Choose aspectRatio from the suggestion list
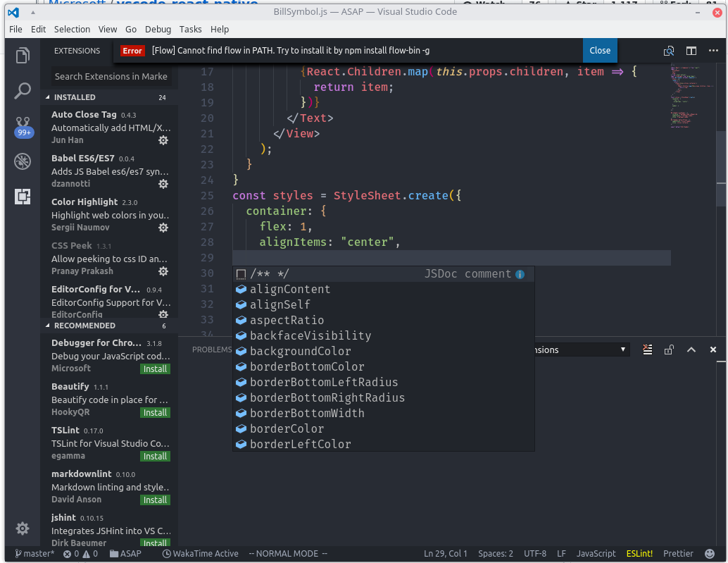The width and height of the screenshot is (728, 563). 384,320
